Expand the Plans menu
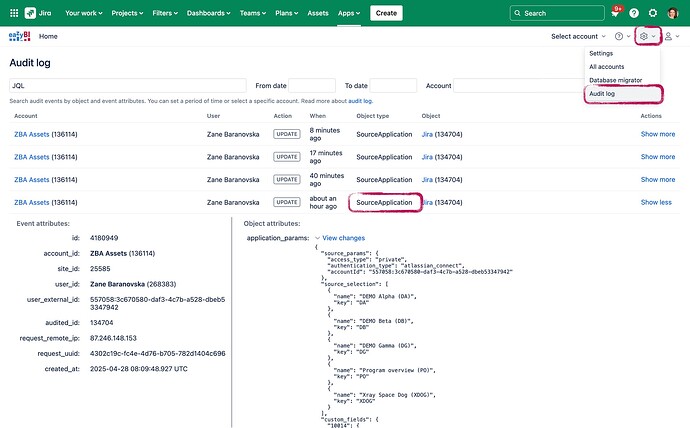 click(x=286, y=13)
